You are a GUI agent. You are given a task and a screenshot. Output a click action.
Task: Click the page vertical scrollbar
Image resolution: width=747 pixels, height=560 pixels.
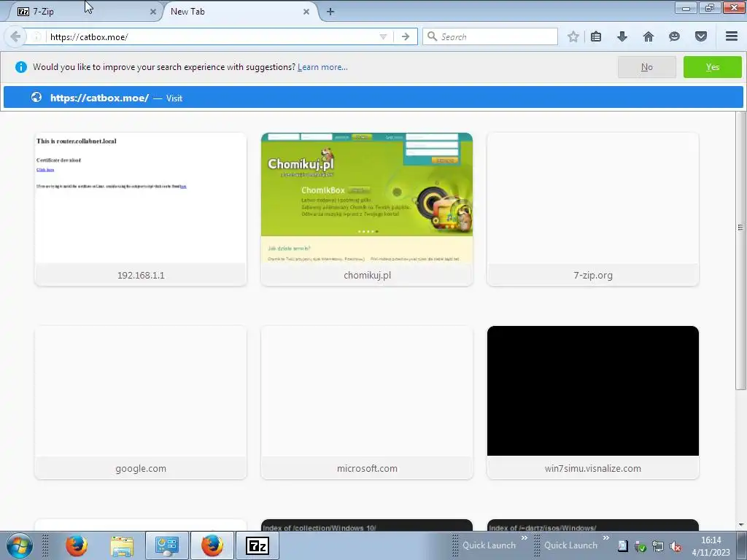click(741, 252)
